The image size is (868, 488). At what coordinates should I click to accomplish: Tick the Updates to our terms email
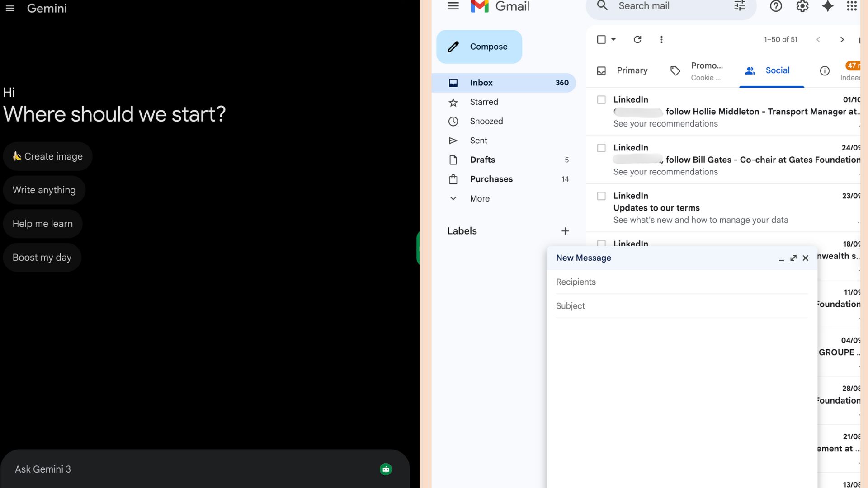pos(601,196)
